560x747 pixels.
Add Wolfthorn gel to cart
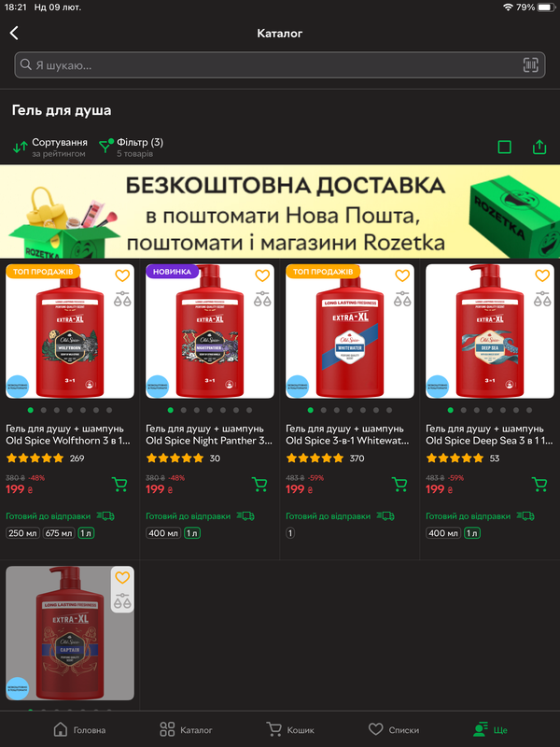click(x=119, y=484)
